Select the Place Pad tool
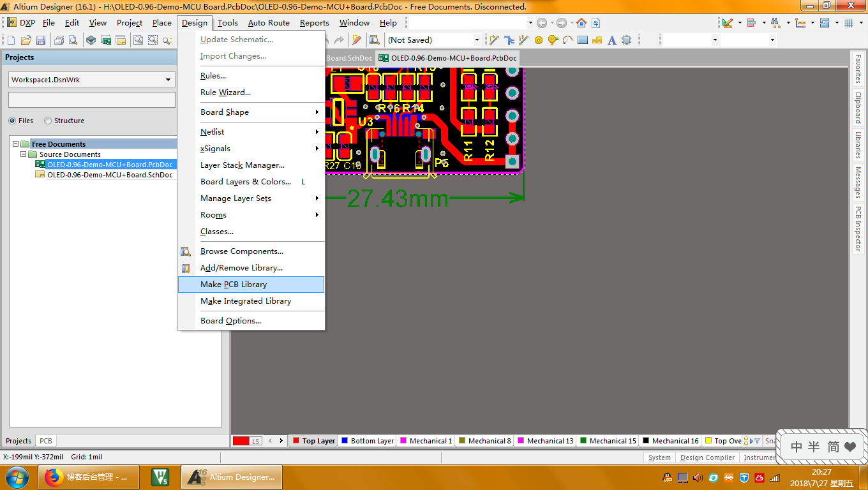 click(539, 40)
